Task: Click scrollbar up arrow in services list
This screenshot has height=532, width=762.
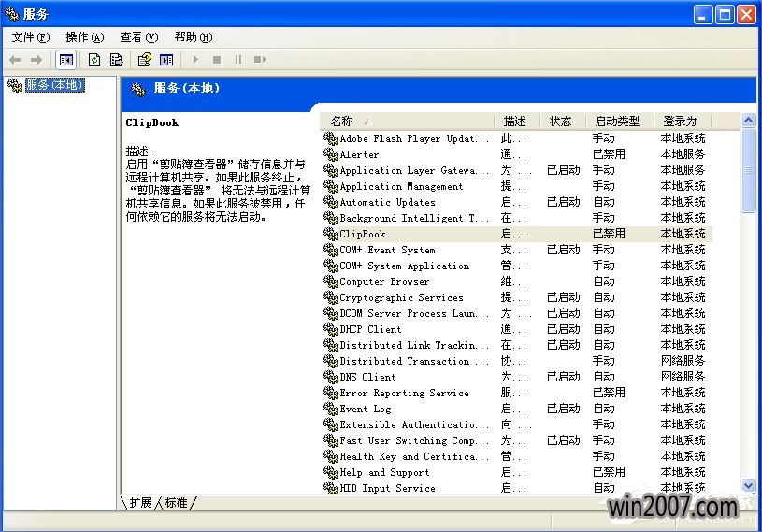Action: point(748,120)
